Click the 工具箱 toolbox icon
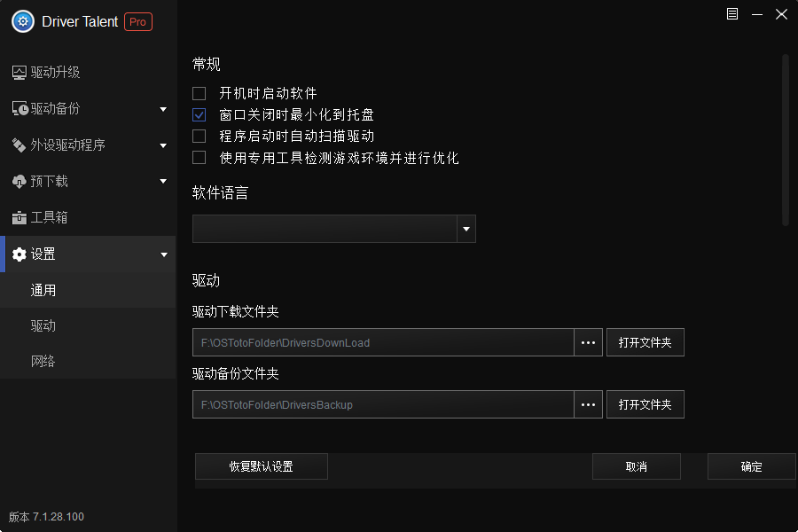The width and height of the screenshot is (798, 532). point(19,218)
